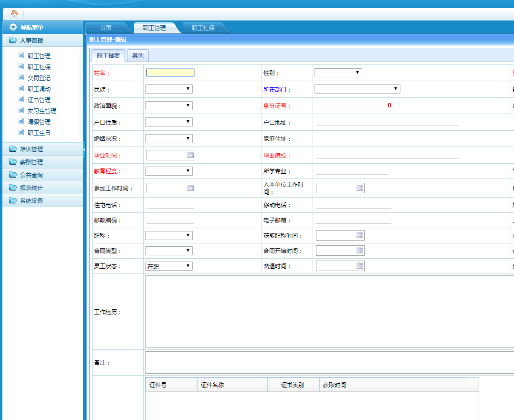
Task: Expand the 所在部门 dropdown list
Action: click(x=357, y=89)
